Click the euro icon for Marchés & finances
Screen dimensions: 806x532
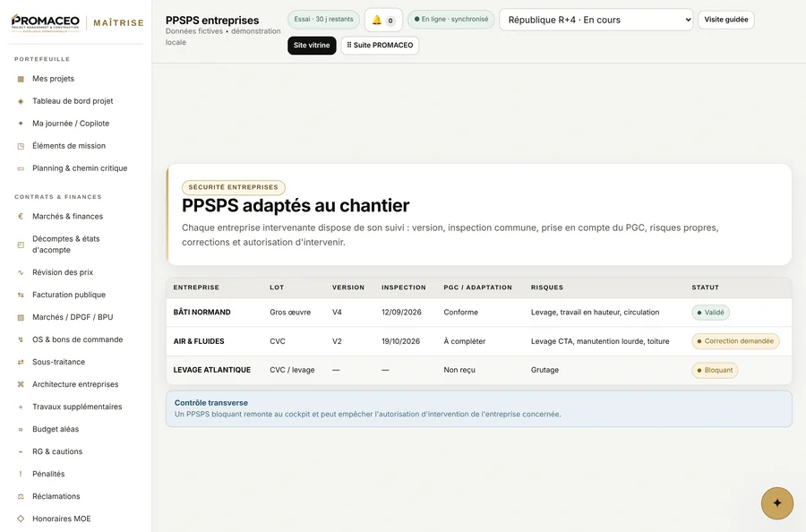point(21,217)
